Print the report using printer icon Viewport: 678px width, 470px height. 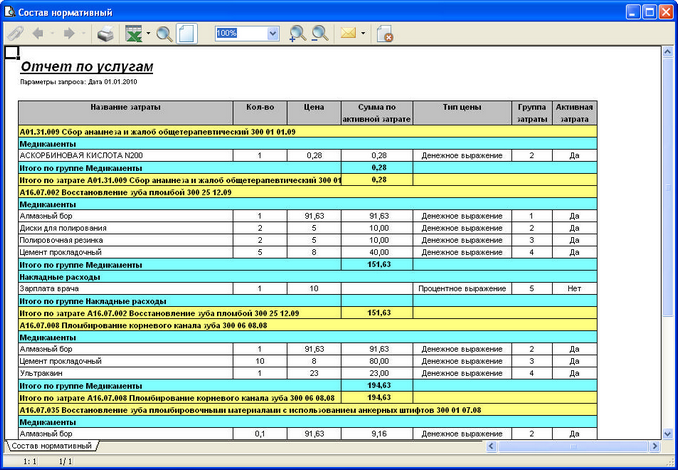click(106, 34)
